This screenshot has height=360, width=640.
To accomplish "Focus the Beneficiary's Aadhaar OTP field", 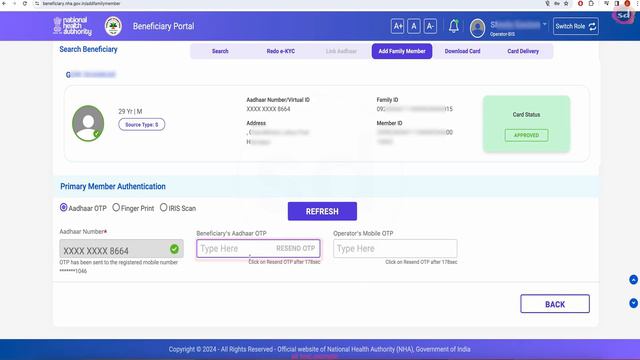I will point(258,249).
